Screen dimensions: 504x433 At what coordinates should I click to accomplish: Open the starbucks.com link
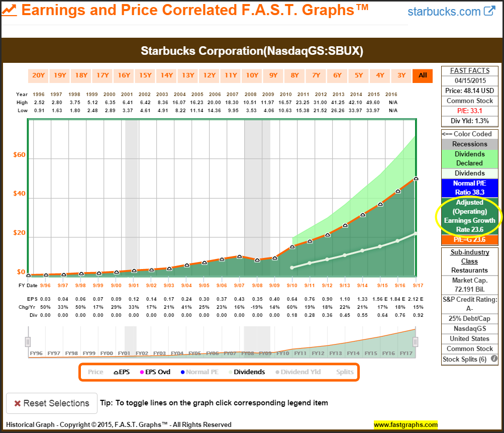click(444, 12)
